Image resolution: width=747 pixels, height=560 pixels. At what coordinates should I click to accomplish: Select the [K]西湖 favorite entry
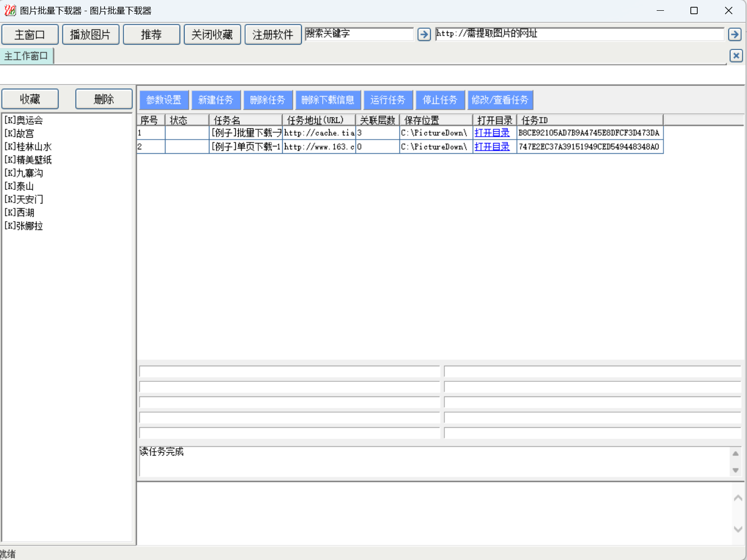pos(19,212)
